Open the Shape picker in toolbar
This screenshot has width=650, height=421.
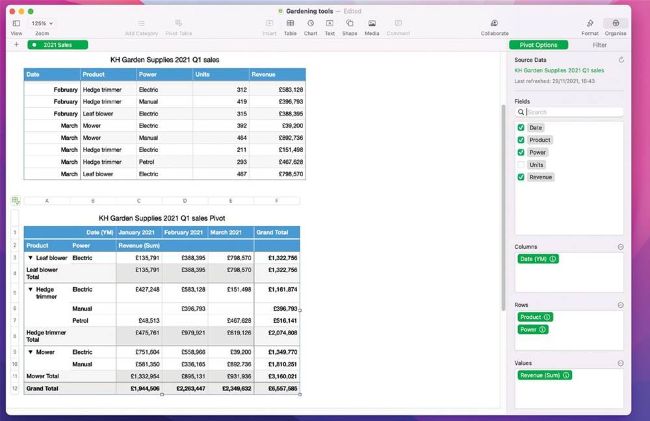click(349, 24)
